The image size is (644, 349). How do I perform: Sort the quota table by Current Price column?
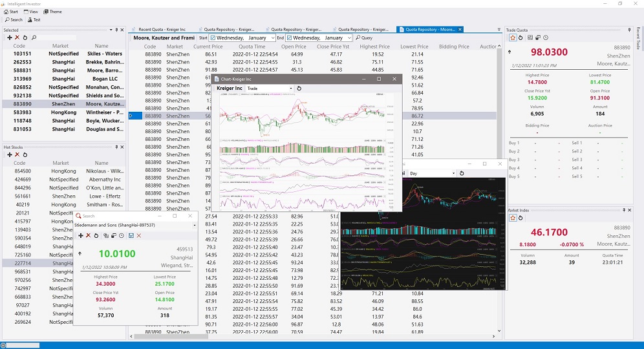coord(208,47)
